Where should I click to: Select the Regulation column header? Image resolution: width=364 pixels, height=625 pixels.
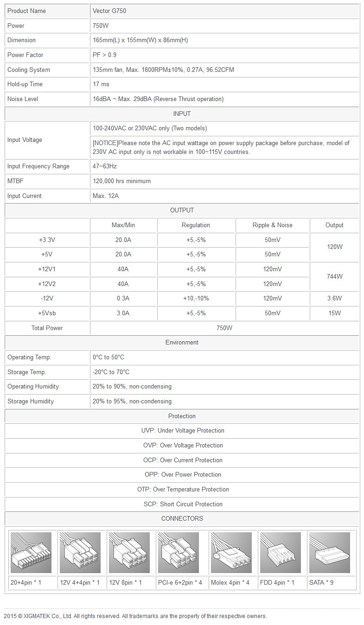(x=196, y=225)
